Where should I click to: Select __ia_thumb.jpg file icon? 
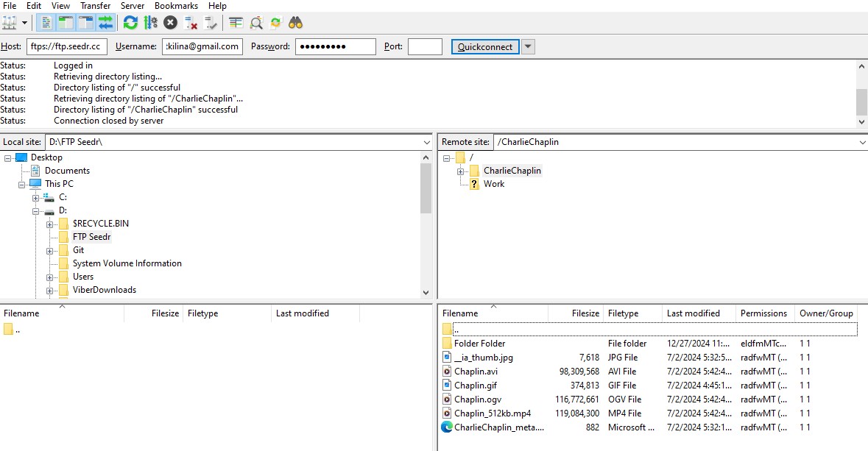click(x=447, y=358)
